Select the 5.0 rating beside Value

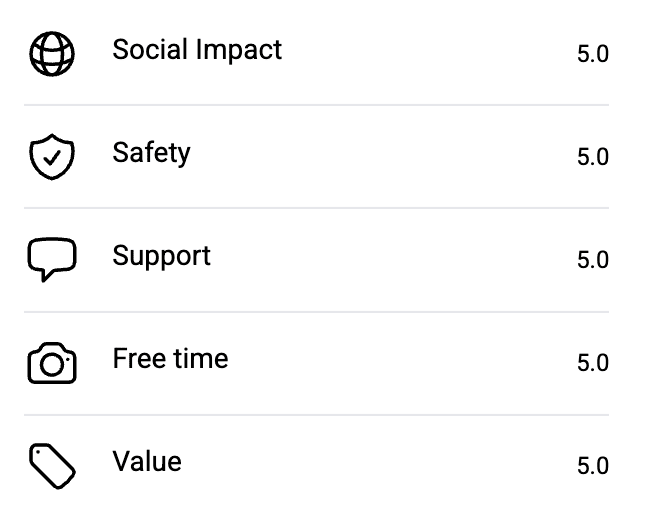click(x=592, y=466)
